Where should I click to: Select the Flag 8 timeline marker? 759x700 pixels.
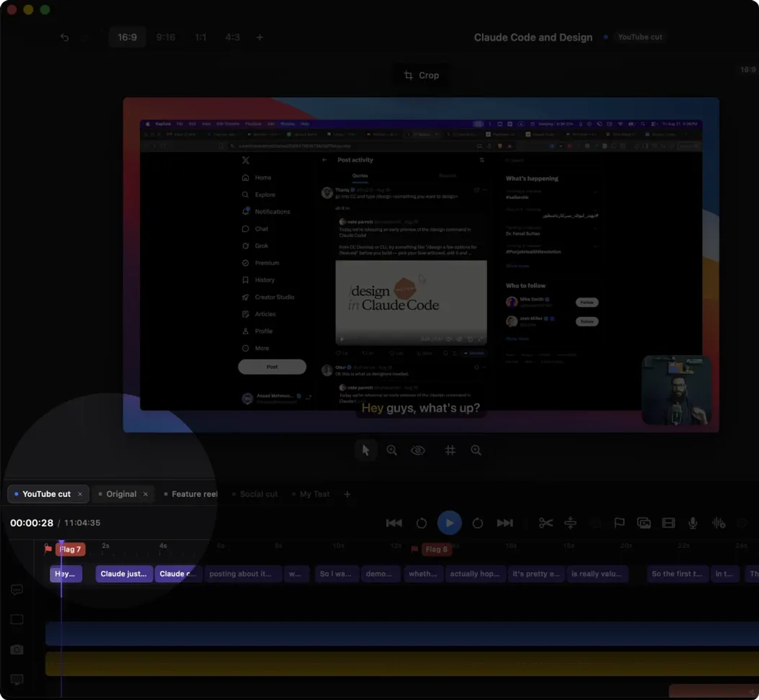pyautogui.click(x=436, y=549)
